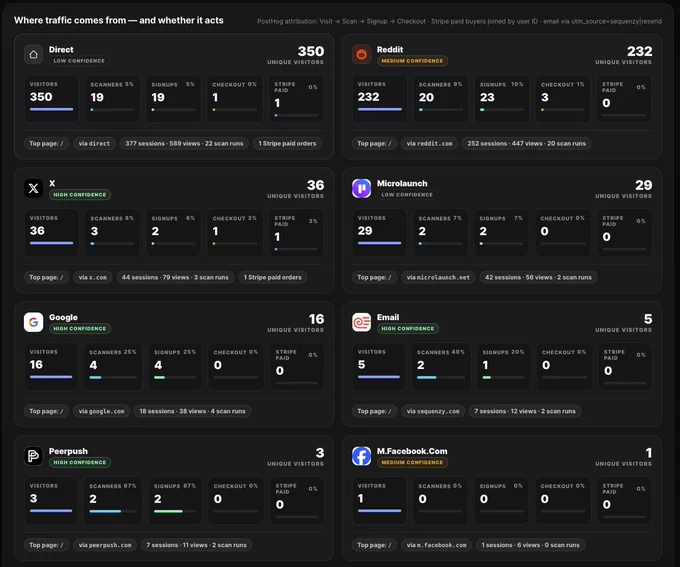The width and height of the screenshot is (680, 567).
Task: Click '7 sessions · 11 views · 2 scan runs'
Action: [196, 545]
